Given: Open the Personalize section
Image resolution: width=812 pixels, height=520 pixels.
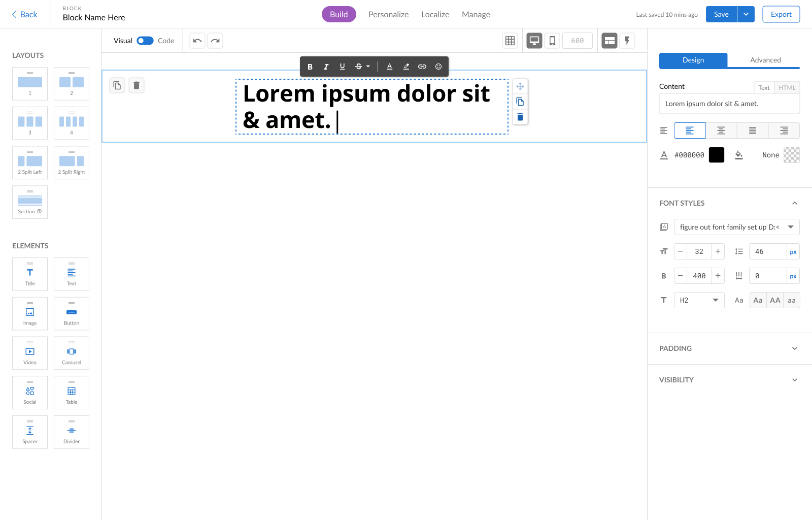Looking at the screenshot, I should click(x=388, y=14).
